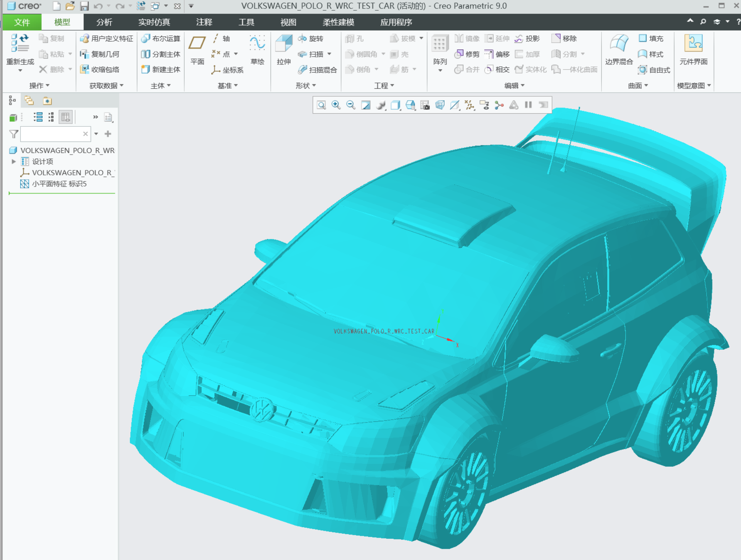The height and width of the screenshot is (560, 741).
Task: Click the 相交 (Intersect) tool
Action: click(497, 70)
